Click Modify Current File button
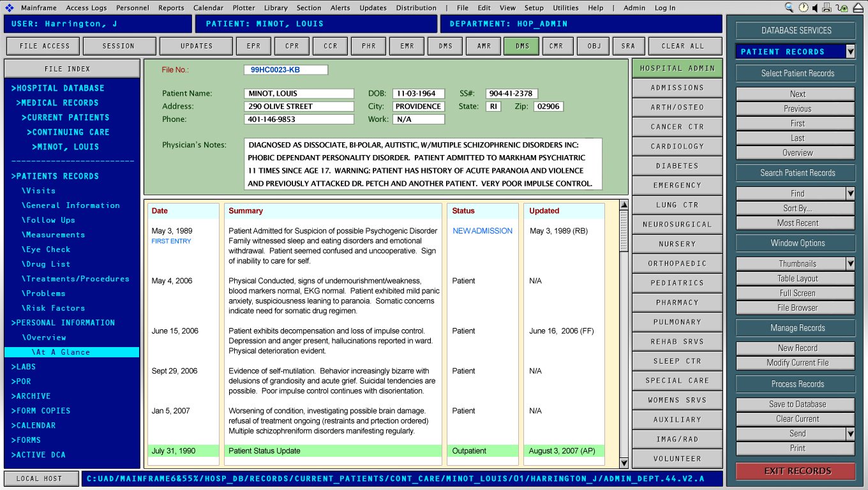Screen dimensions: 868x490 795,363
